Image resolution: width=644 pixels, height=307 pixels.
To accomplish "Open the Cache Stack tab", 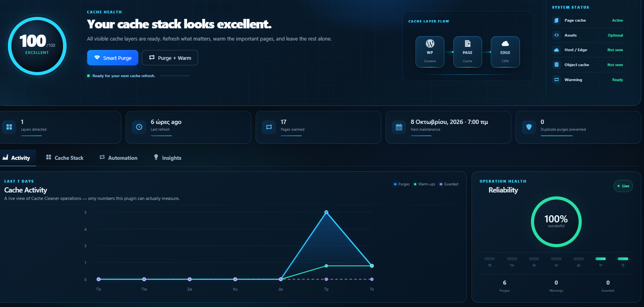I will tap(65, 158).
